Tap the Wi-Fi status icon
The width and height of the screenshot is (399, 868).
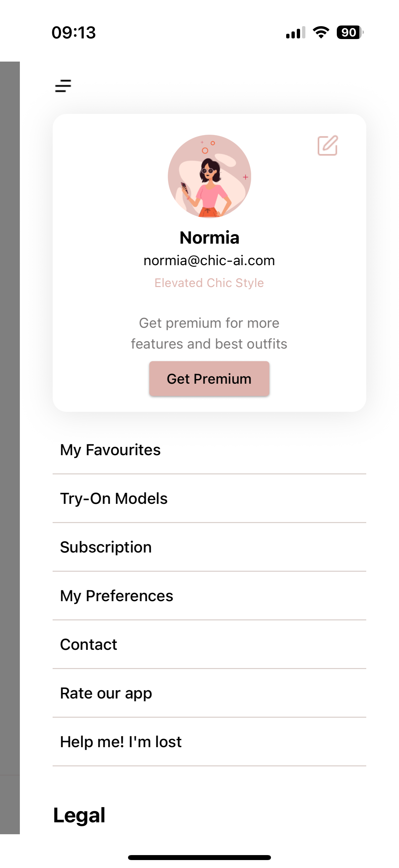click(321, 32)
